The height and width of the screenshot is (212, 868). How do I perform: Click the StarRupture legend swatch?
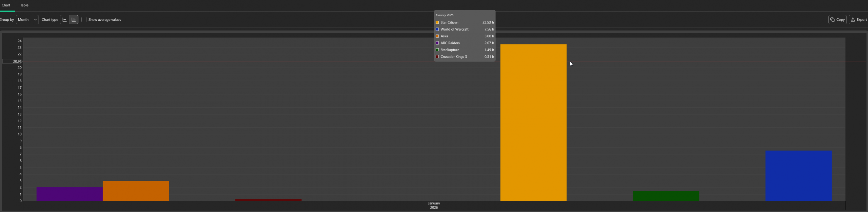pyautogui.click(x=437, y=50)
